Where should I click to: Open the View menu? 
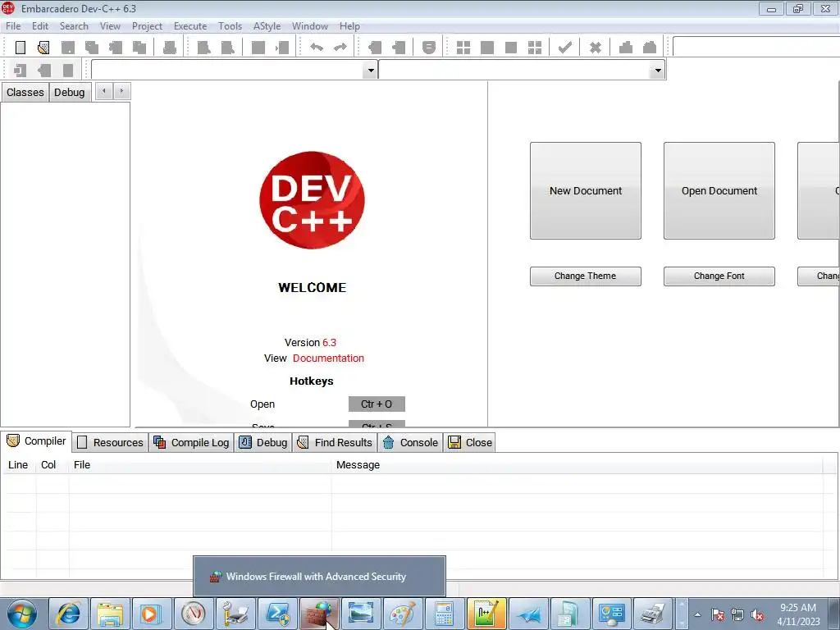[x=110, y=26]
